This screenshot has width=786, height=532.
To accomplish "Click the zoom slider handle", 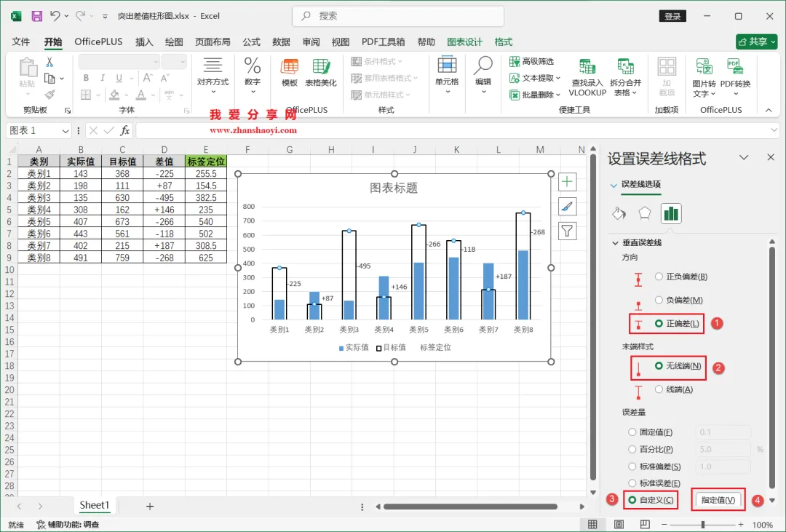I will coord(703,525).
